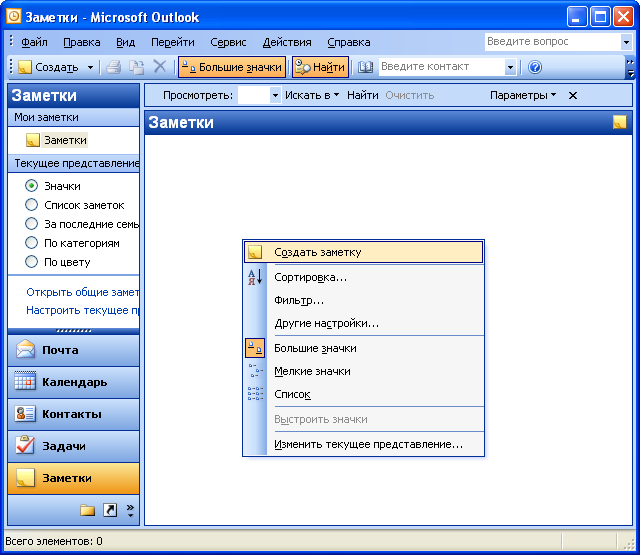Toggle Большие значки toolbar button
The height and width of the screenshot is (555, 640).
click(232, 67)
